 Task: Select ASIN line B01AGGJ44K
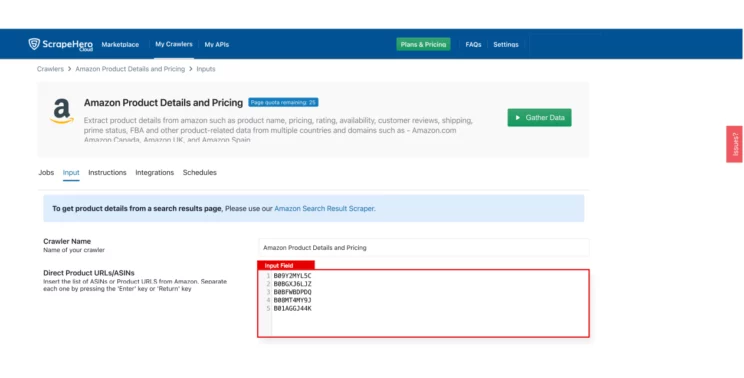point(293,308)
